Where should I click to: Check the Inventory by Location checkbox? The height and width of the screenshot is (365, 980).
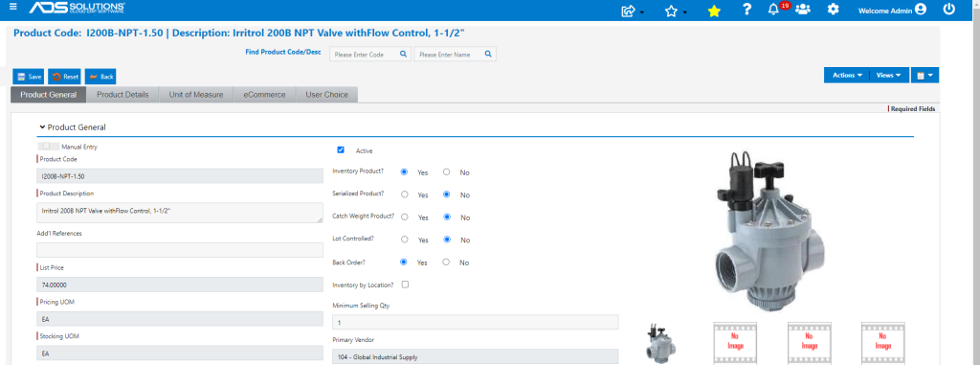pyautogui.click(x=405, y=285)
